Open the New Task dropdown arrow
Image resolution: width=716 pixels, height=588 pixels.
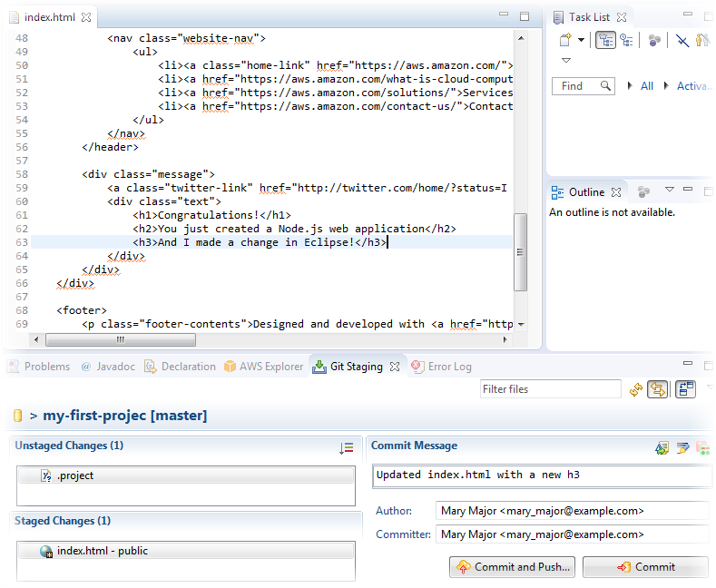(x=581, y=40)
